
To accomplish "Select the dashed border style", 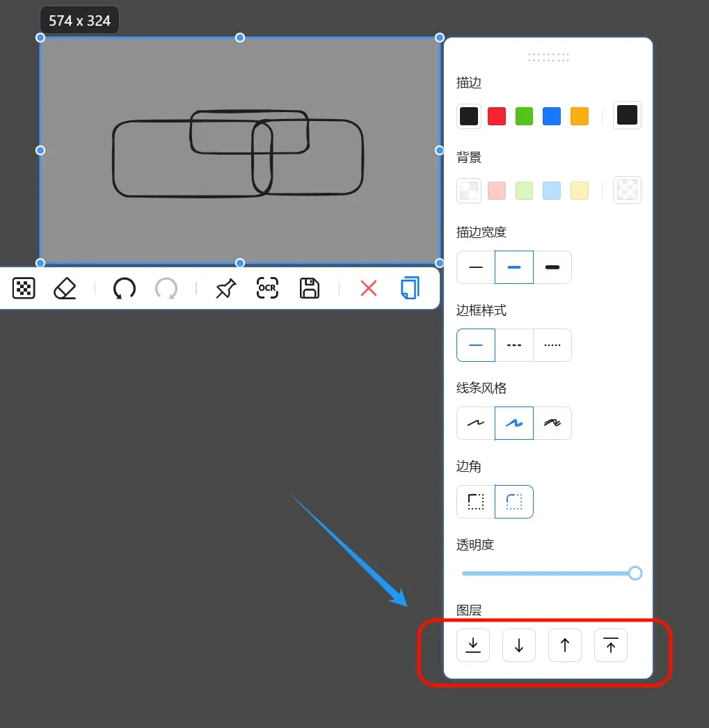I will pyautogui.click(x=514, y=345).
